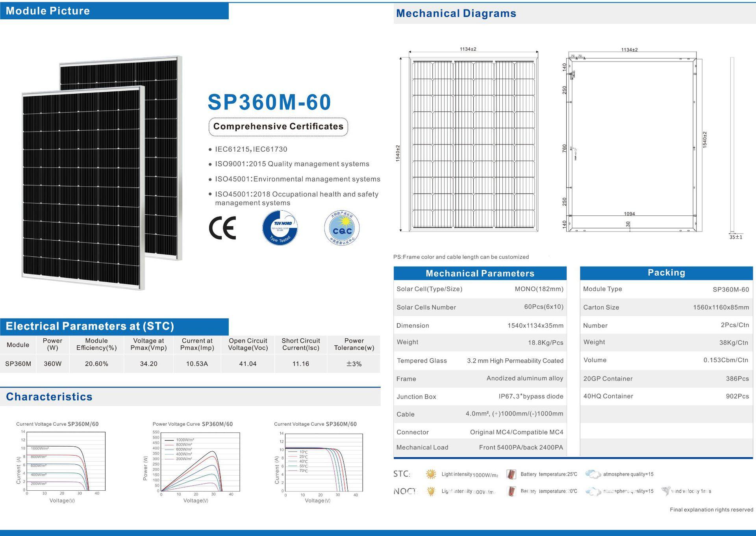Image resolution: width=756 pixels, height=536 pixels.
Task: Click the TUV NORD certificate badge
Action: pyautogui.click(x=280, y=228)
